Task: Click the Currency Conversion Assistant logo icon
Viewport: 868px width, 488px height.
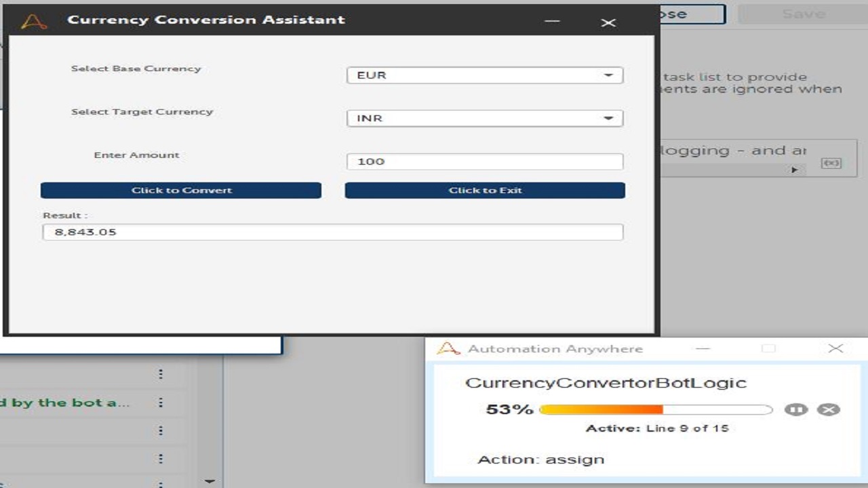Action: [34, 21]
